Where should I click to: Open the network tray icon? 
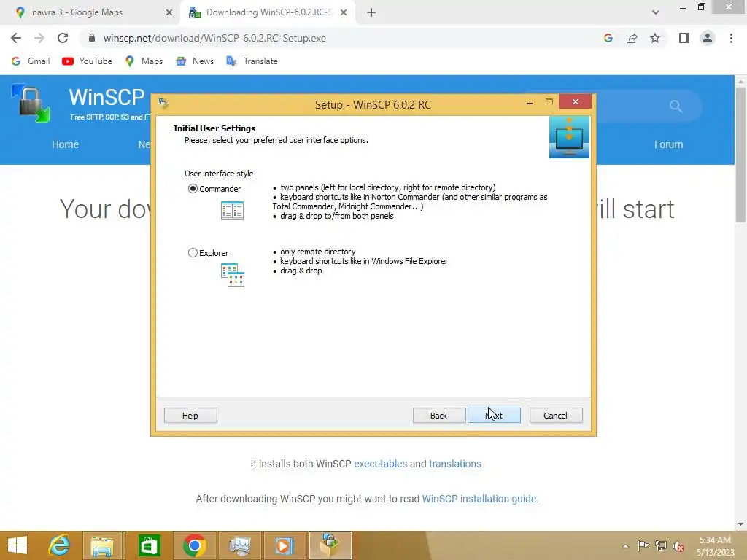(661, 546)
